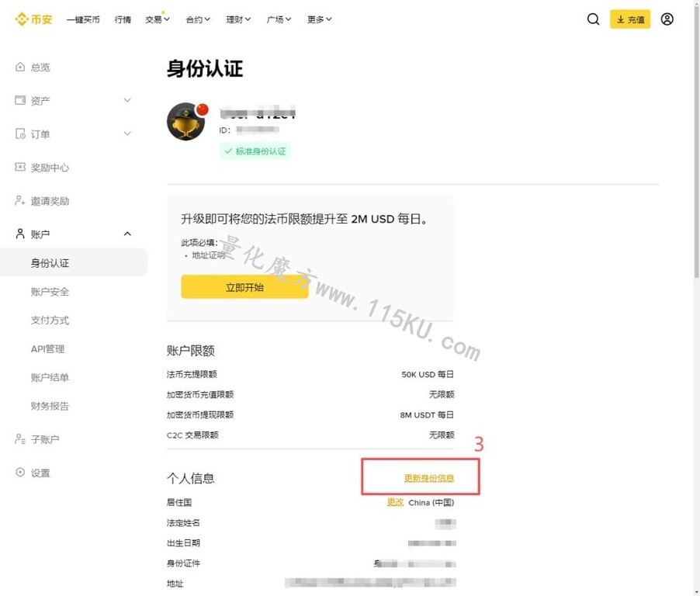The height and width of the screenshot is (596, 700).
Task: Open 账户安全 in sidebar
Action: [50, 292]
